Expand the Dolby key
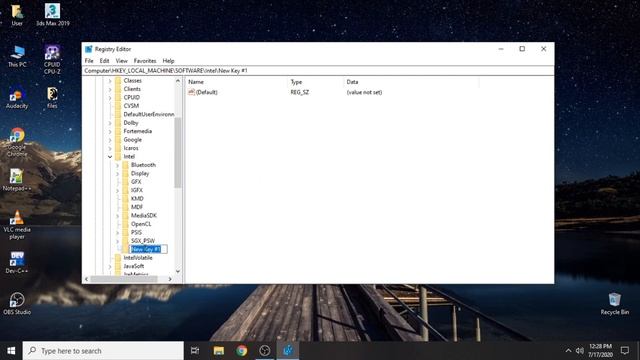Viewport: 640px width, 360px height. click(x=110, y=123)
